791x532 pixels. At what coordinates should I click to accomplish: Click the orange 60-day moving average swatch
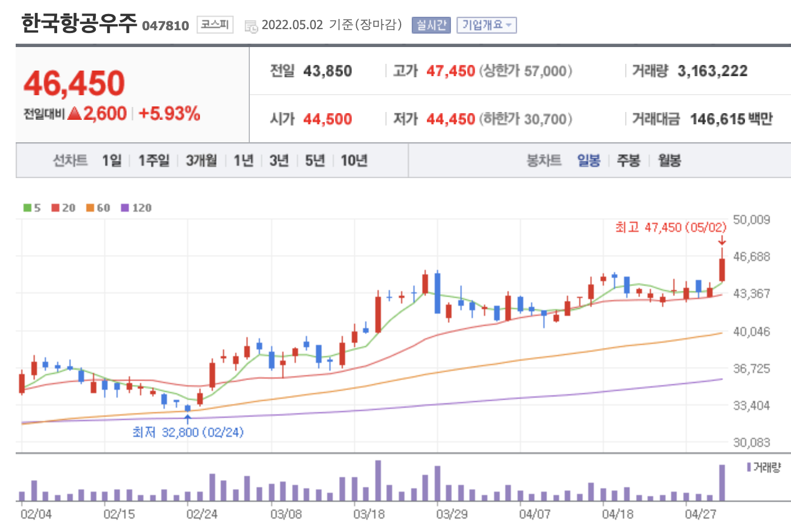(90, 208)
